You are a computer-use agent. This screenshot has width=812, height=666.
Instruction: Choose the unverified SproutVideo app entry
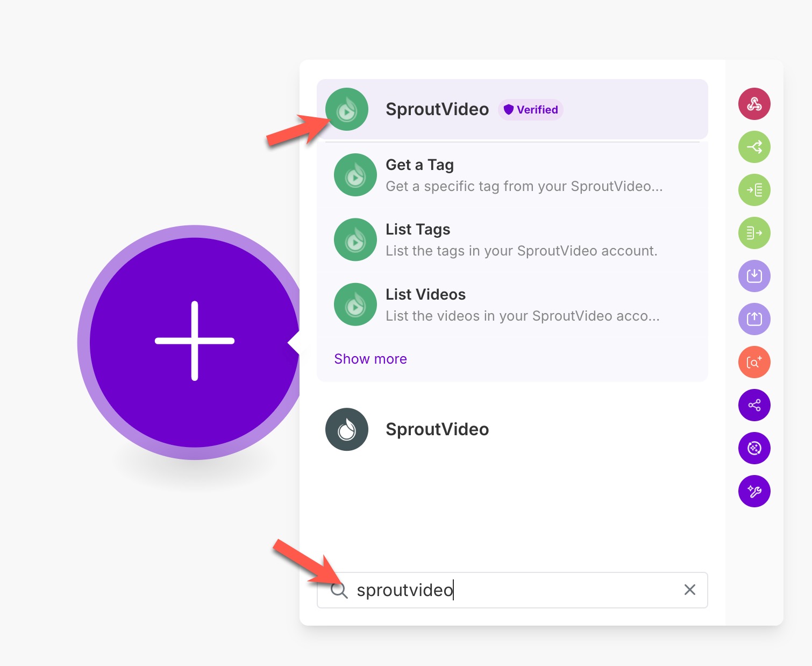tap(437, 429)
